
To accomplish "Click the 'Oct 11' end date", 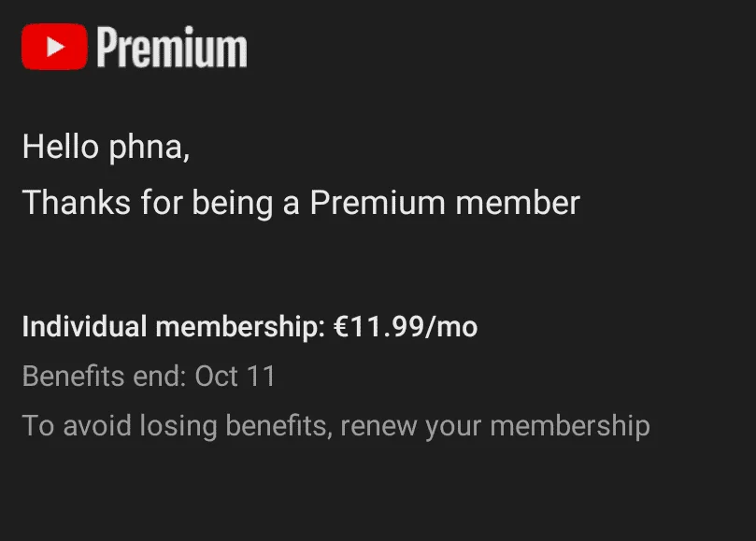I will click(x=235, y=376).
